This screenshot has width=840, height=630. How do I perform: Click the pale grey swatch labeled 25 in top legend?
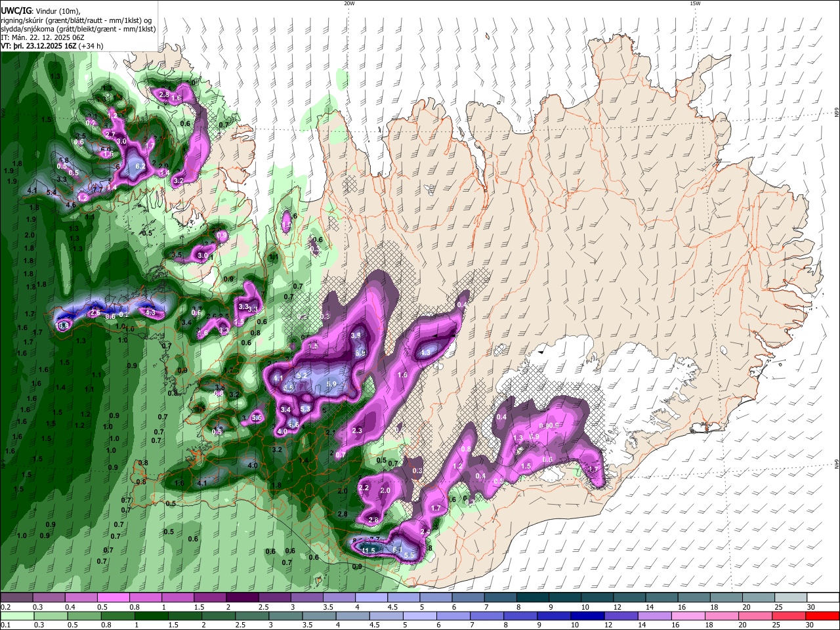tap(790, 598)
